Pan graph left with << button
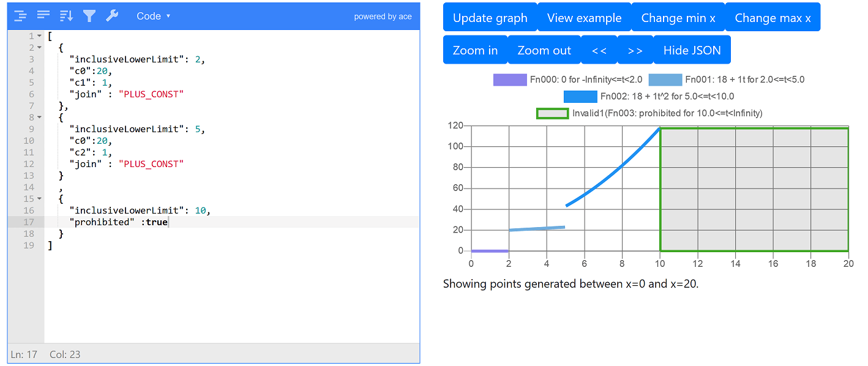Screen dimensions: 868x366 599,50
